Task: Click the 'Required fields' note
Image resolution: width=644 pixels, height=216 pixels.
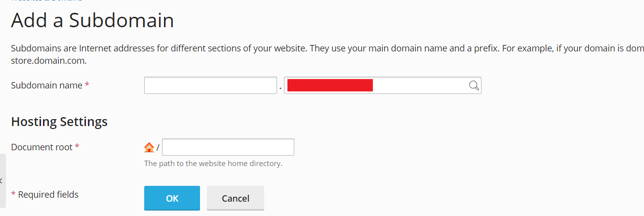Action: coord(48,195)
